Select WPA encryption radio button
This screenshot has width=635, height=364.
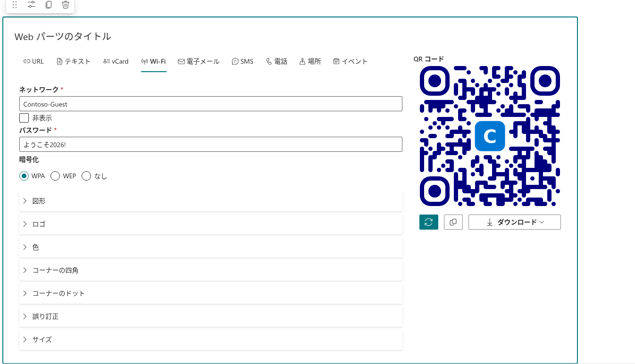tap(24, 176)
